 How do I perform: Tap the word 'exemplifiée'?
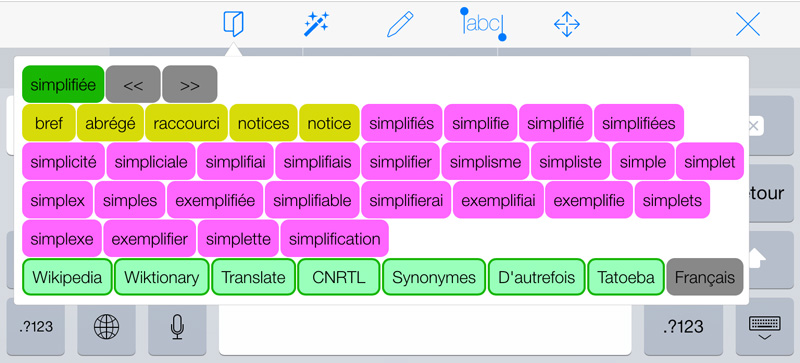click(215, 200)
